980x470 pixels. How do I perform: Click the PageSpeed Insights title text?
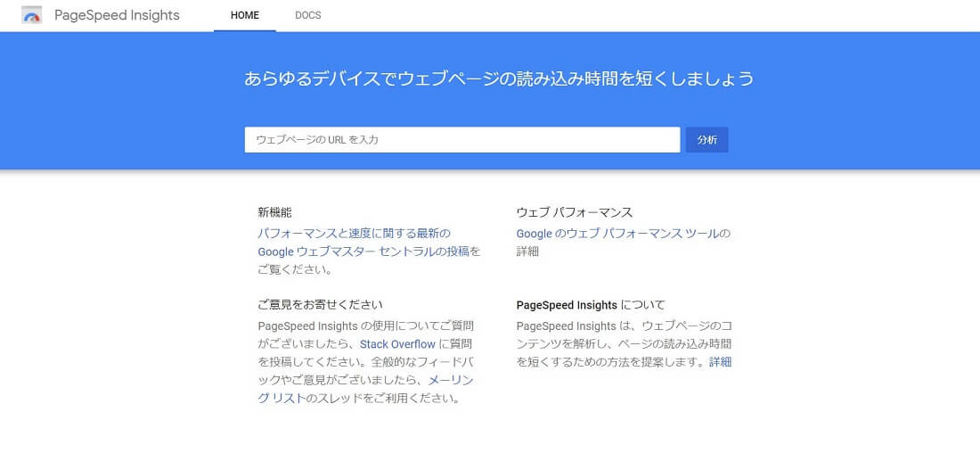pos(117,15)
